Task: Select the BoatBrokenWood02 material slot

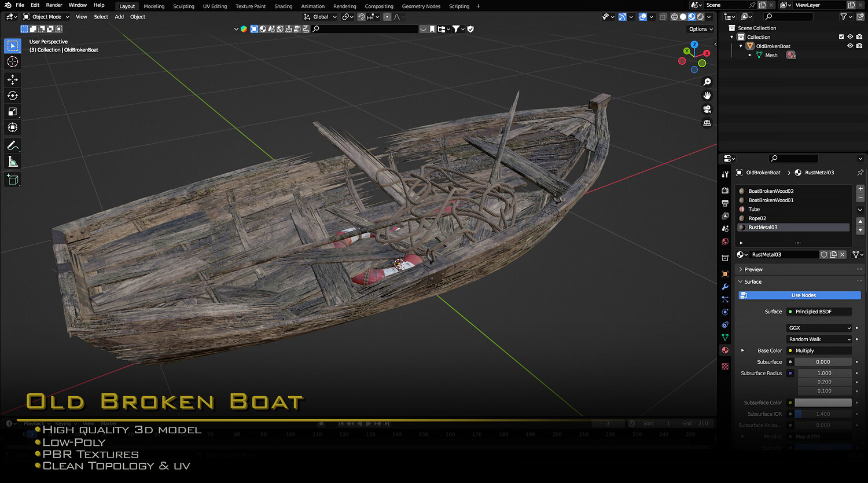Action: [x=794, y=191]
